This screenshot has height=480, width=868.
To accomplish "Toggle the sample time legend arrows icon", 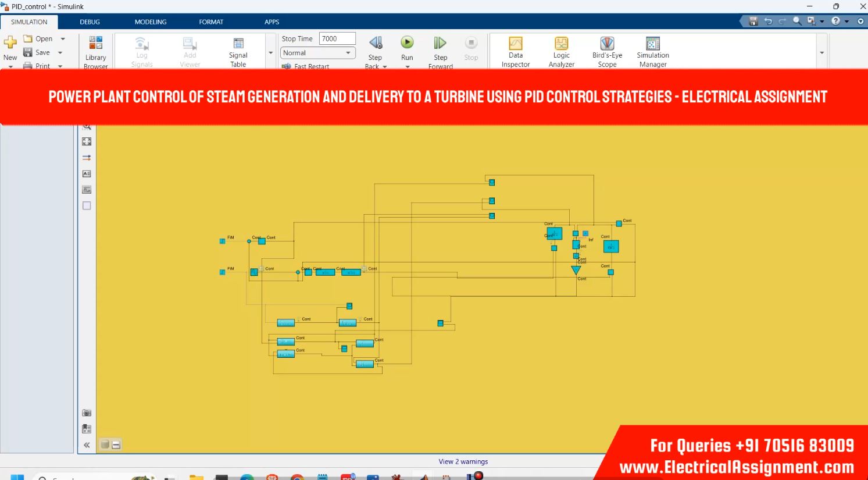I will click(87, 158).
